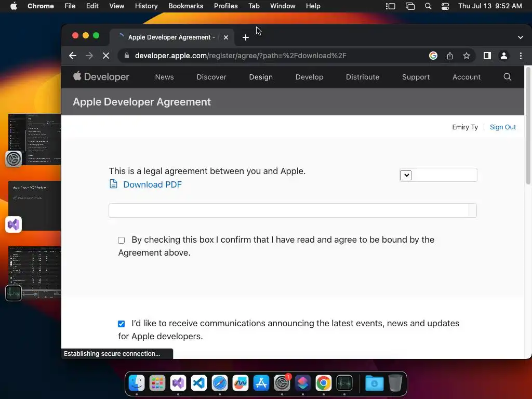Click the Stage Manager menu bar icon
Image resolution: width=532 pixels, height=399 pixels.
coord(391,6)
